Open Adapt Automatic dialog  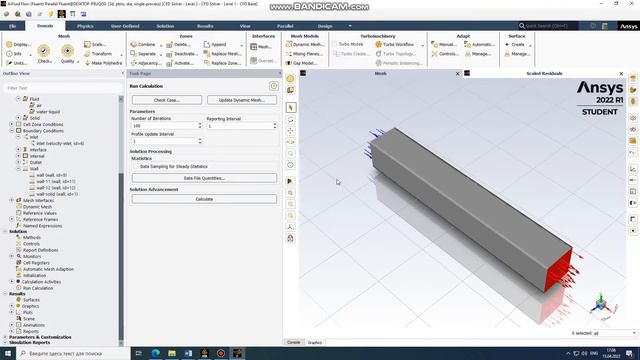pyautogui.click(x=480, y=44)
